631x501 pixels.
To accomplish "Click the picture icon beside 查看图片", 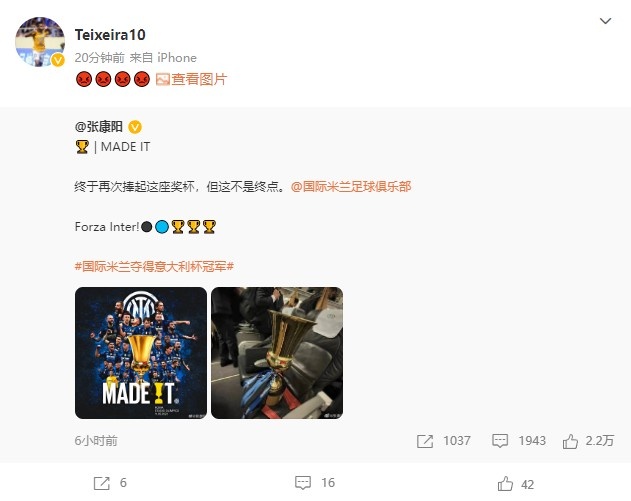I will point(163,79).
